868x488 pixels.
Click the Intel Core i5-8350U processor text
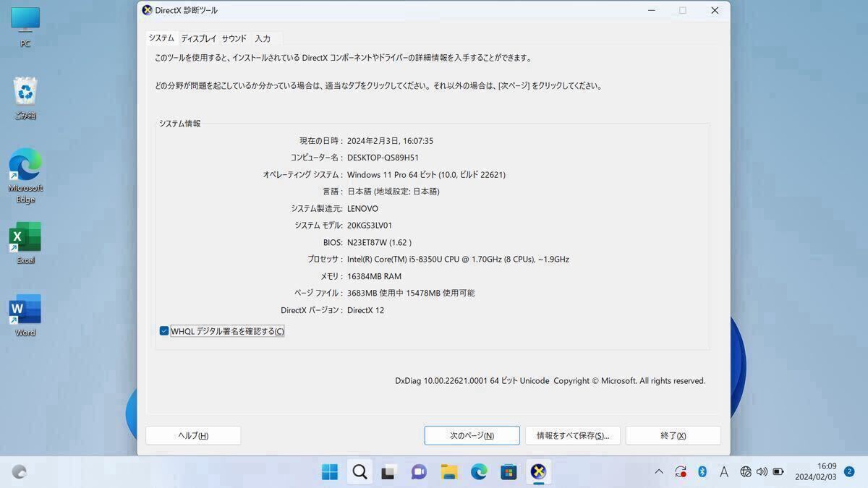458,260
